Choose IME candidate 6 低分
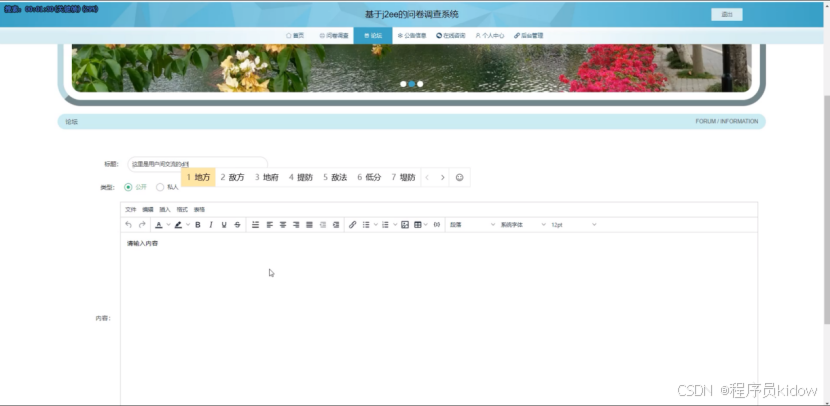This screenshot has height=406, width=830. pos(369,177)
